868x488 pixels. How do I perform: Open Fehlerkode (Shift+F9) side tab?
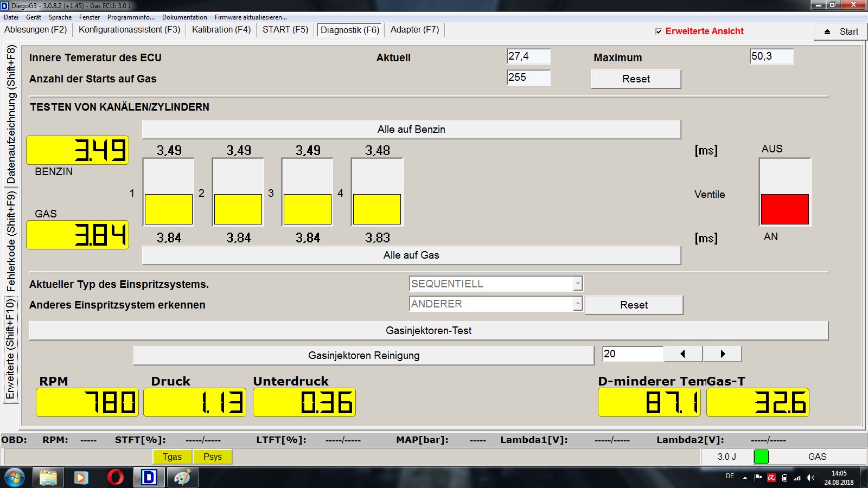(x=11, y=241)
